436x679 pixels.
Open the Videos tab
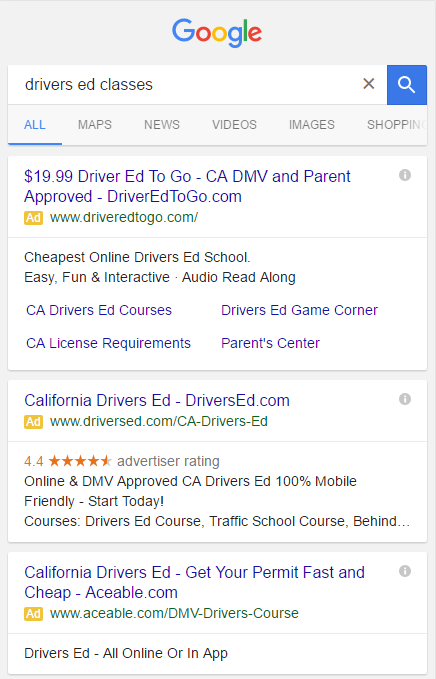[234, 125]
